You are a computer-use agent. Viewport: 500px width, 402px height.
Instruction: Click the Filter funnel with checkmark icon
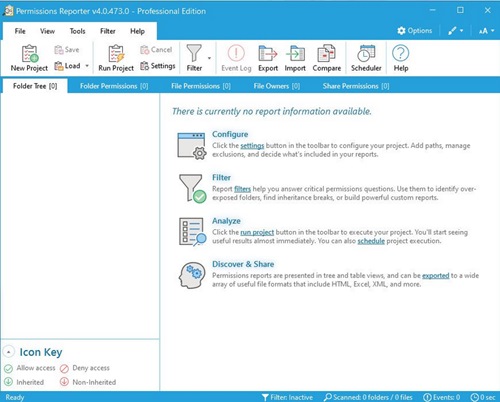(x=192, y=188)
